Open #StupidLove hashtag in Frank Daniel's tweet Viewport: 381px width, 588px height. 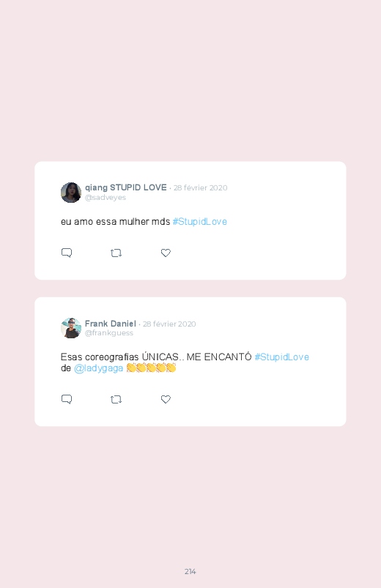click(281, 357)
